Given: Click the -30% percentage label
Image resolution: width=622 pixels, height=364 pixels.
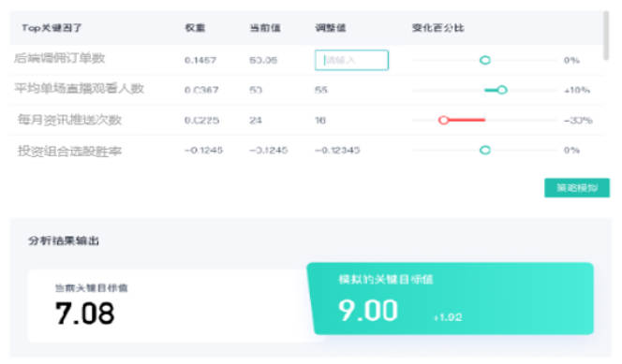Looking at the screenshot, I should [578, 121].
